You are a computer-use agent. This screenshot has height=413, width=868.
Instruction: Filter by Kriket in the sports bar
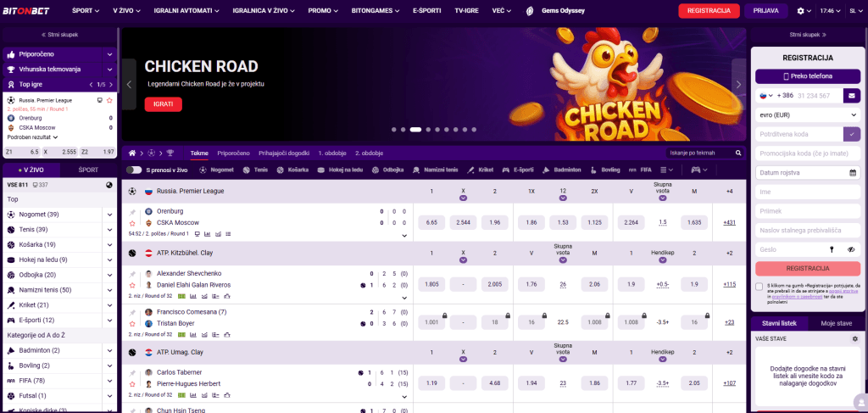[481, 170]
